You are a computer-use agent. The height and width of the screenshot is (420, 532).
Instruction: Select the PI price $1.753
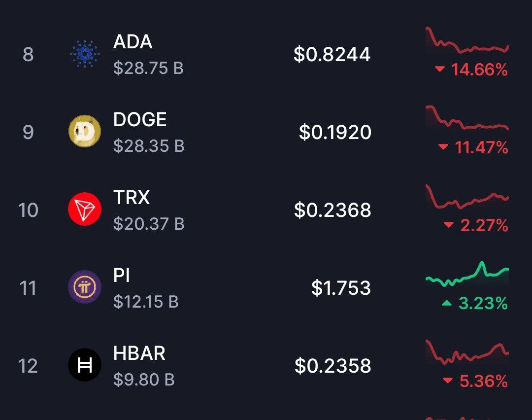tap(341, 288)
